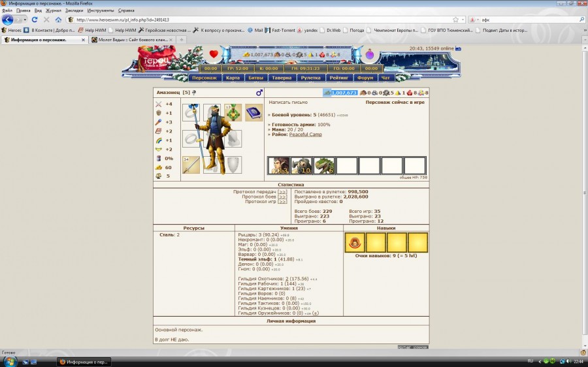Viewport: 588px width, 367px height.
Task: Open the Peaceful Camp district link
Action: click(x=305, y=135)
